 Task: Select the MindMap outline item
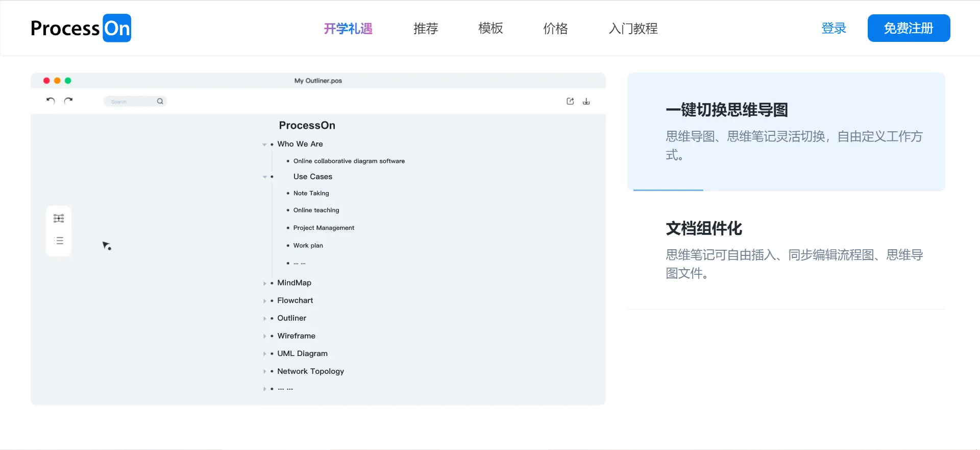(295, 283)
